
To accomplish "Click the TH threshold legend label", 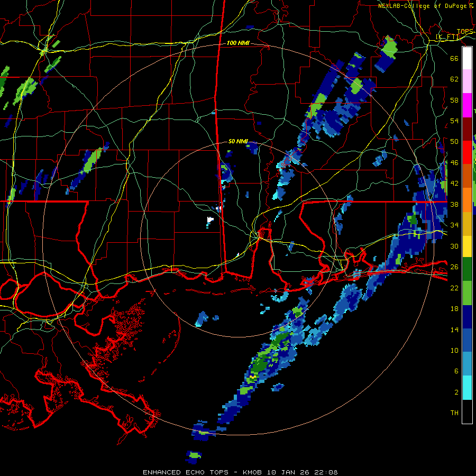I will [x=454, y=413].
